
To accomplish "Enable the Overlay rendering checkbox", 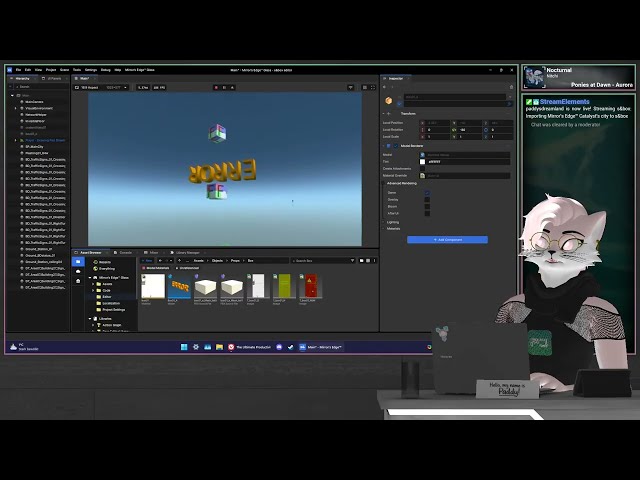I will point(427,200).
